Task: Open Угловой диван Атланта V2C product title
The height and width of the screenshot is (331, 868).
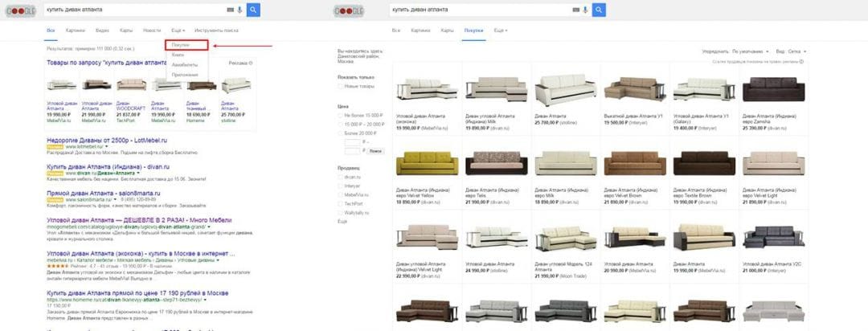Action: 771,264
